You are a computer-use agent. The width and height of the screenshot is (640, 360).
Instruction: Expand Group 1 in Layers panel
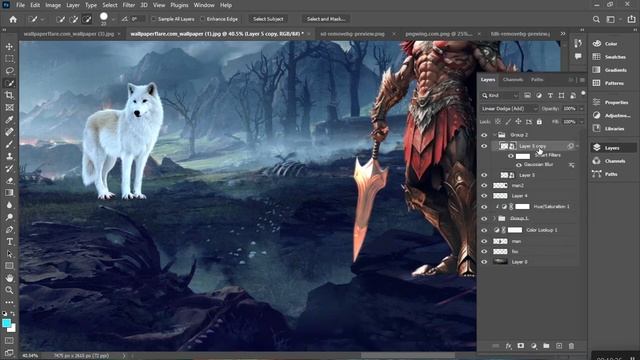click(x=495, y=219)
